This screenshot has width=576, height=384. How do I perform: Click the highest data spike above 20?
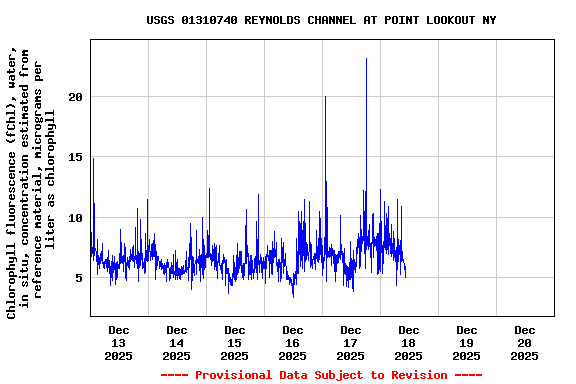click(366, 60)
